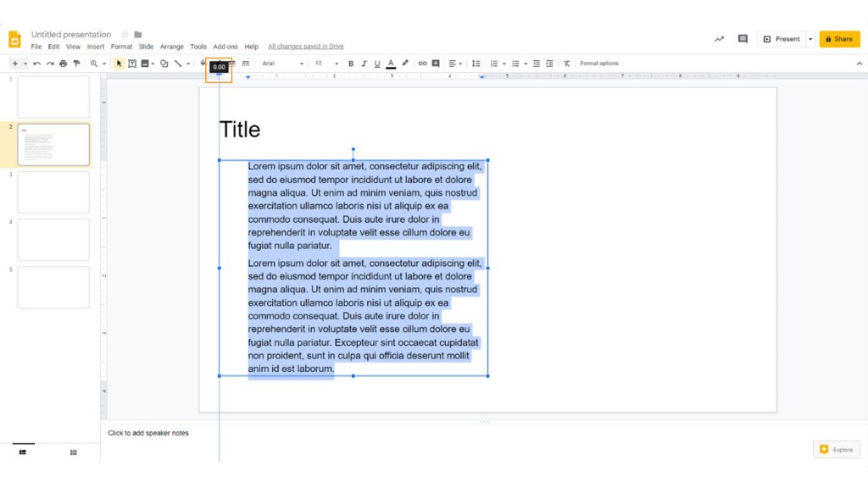The width and height of the screenshot is (868, 488).
Task: Open the text alignment dropdown
Action: tap(454, 64)
